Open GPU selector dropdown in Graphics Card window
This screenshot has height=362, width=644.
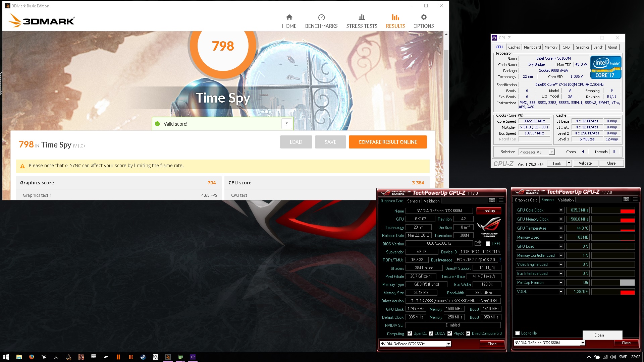point(448,344)
